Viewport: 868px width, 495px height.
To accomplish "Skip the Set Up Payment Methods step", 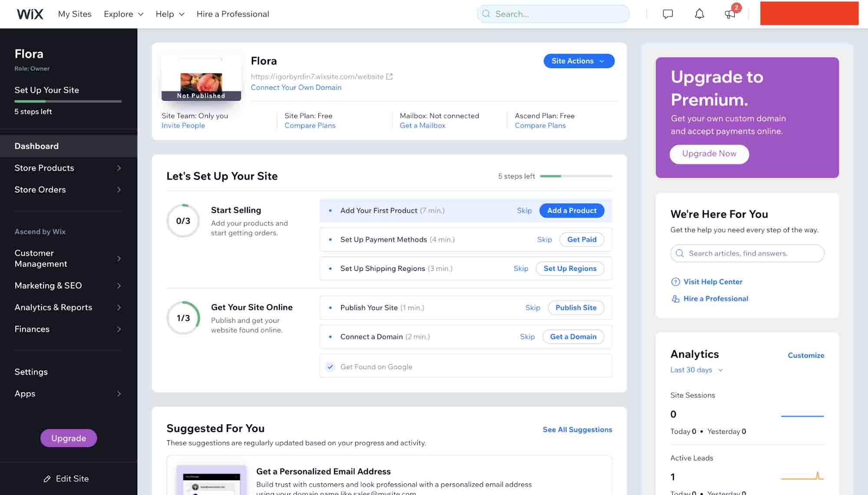I will click(x=544, y=239).
